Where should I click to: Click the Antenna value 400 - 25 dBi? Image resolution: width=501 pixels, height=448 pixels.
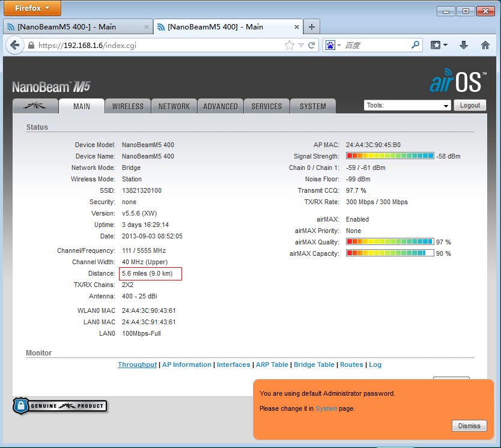point(139,296)
